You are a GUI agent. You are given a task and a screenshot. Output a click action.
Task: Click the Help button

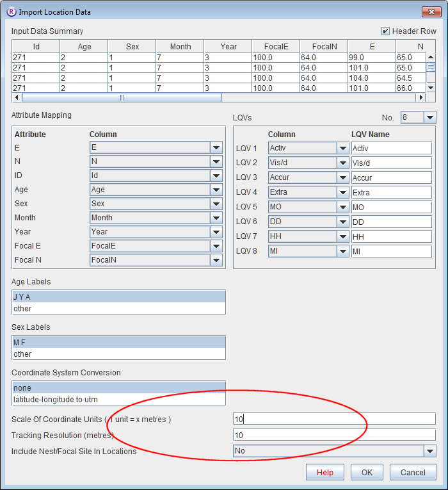pos(325,473)
